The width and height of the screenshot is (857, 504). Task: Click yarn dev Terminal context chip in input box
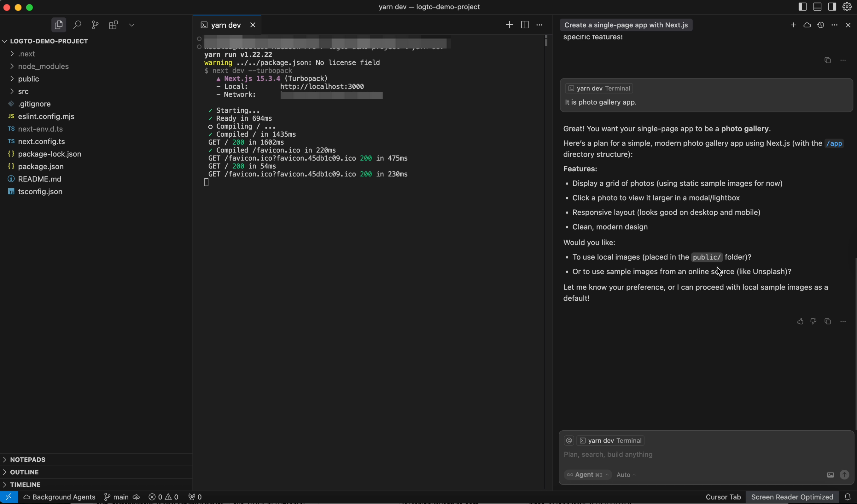click(x=610, y=441)
